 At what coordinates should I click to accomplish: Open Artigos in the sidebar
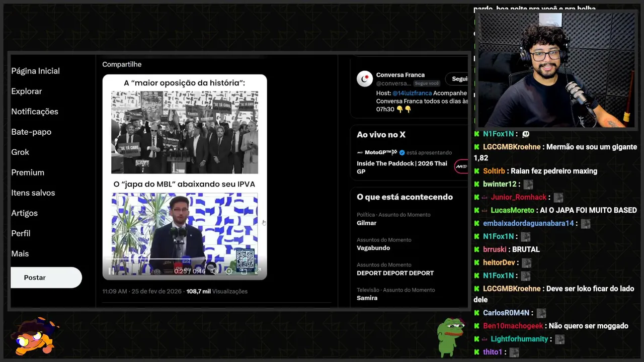(x=24, y=213)
